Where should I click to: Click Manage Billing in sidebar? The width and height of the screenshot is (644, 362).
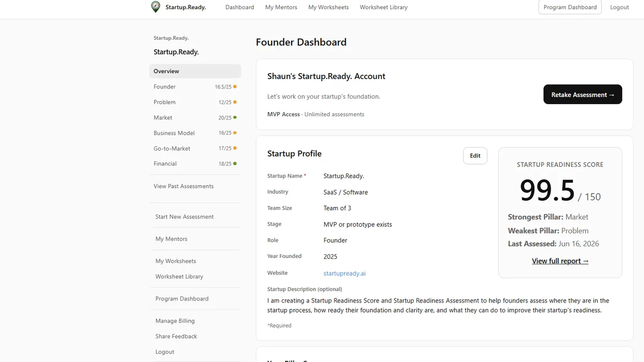(175, 321)
